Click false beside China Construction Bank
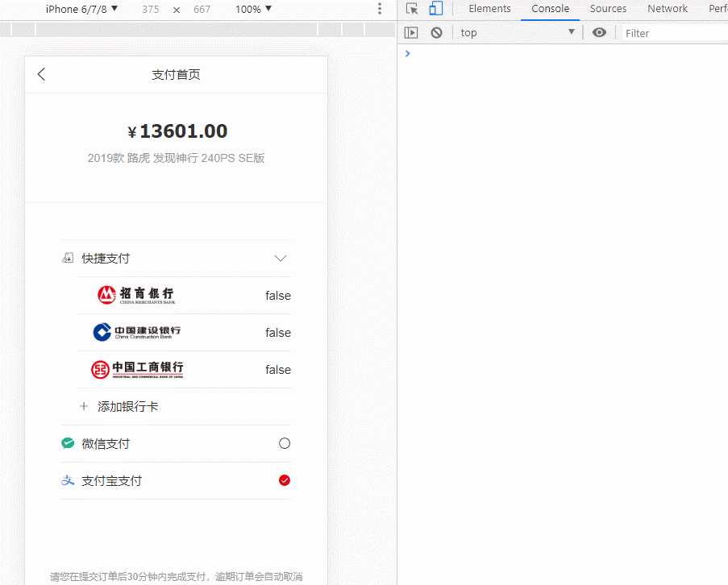This screenshot has height=585, width=728. pyautogui.click(x=278, y=333)
